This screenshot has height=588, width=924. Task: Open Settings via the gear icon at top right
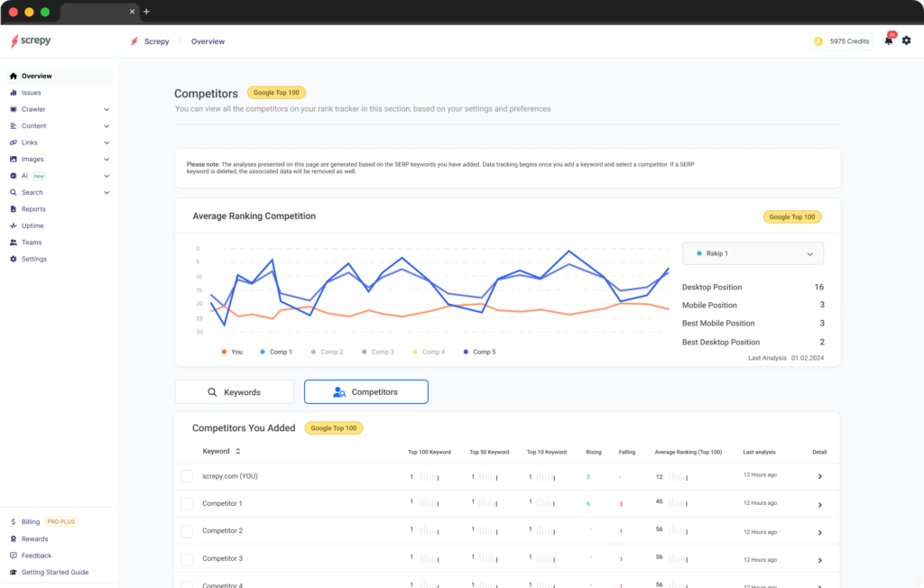pyautogui.click(x=906, y=41)
